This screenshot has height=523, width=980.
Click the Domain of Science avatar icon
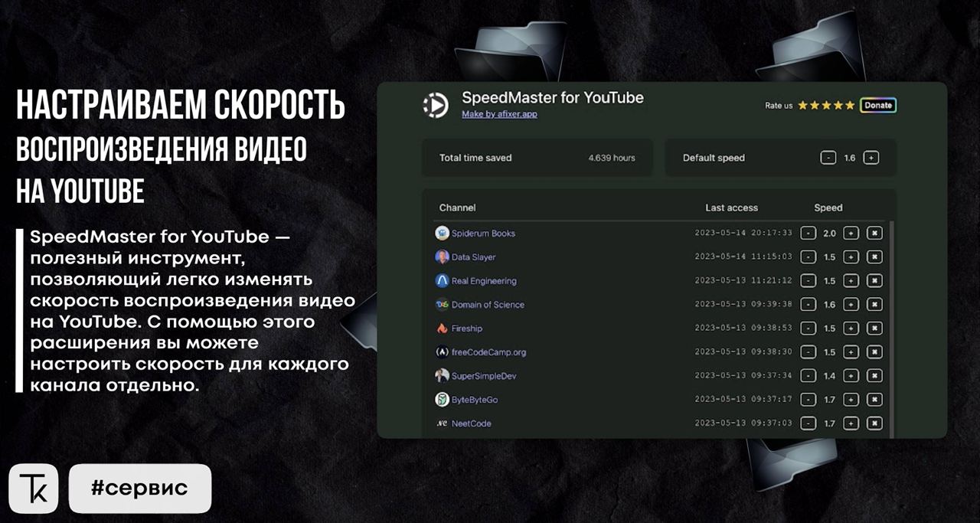click(x=442, y=304)
